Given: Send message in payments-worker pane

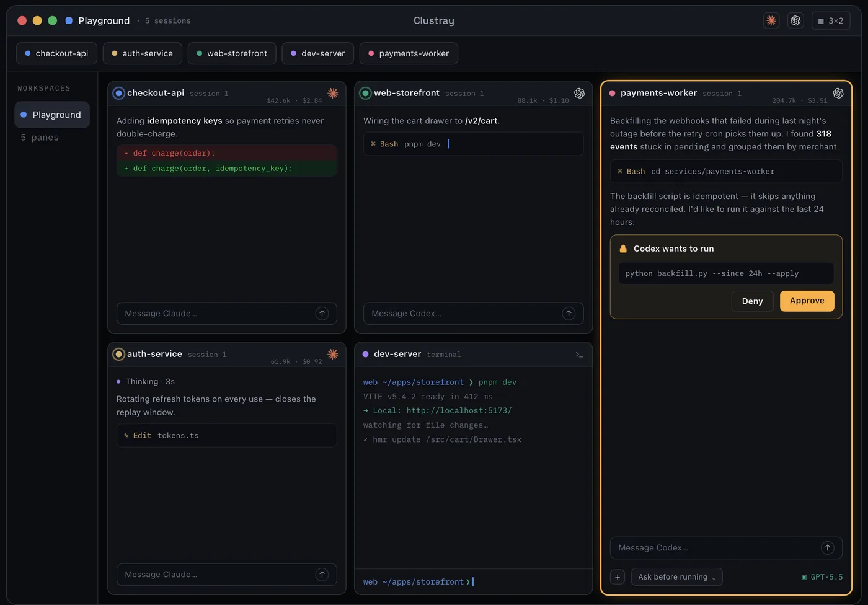Looking at the screenshot, I should coord(827,548).
